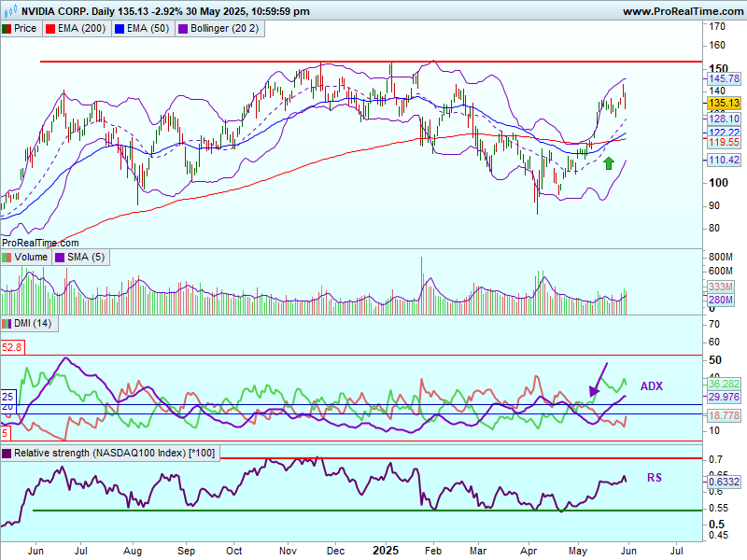
Task: Click the yellow 135.13 current price tag
Action: tap(724, 103)
